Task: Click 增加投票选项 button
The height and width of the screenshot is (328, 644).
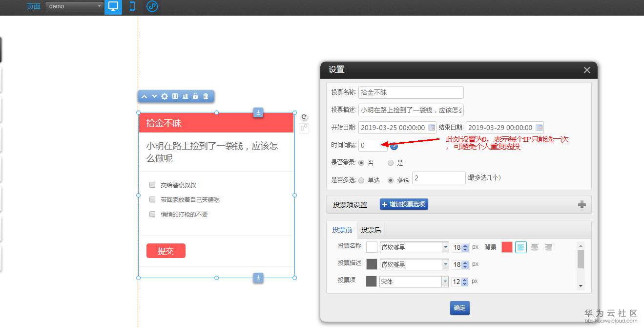Action: tap(404, 204)
